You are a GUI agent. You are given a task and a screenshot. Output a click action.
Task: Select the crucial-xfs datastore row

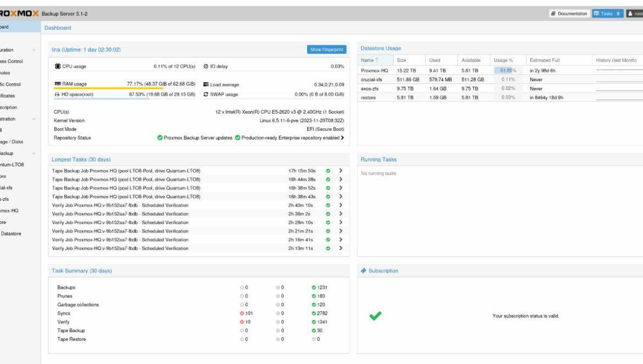pos(500,80)
